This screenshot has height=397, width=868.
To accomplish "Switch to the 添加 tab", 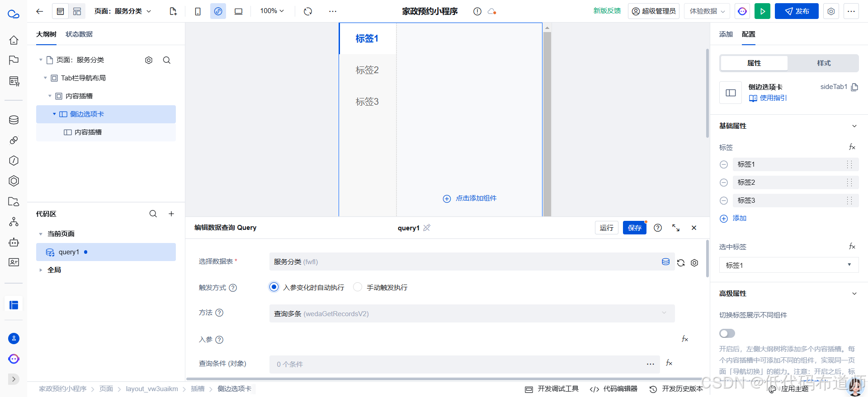I will (x=726, y=34).
